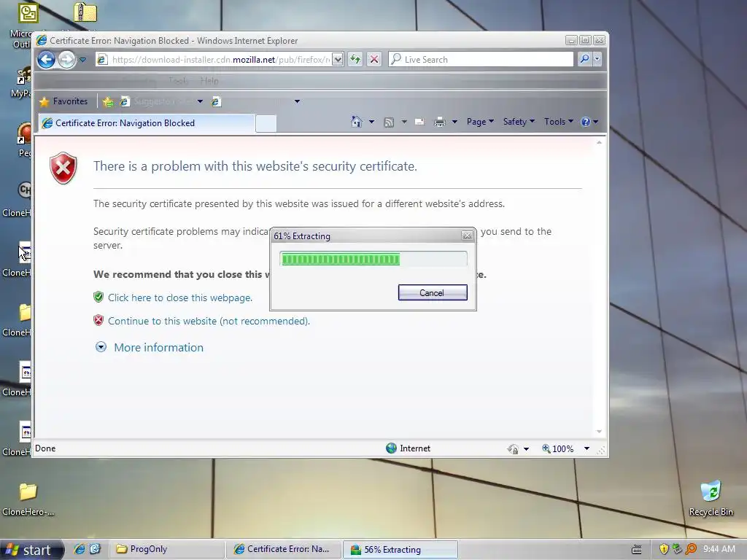Click the Internet zone globe icon
747x560 pixels.
pos(391,448)
